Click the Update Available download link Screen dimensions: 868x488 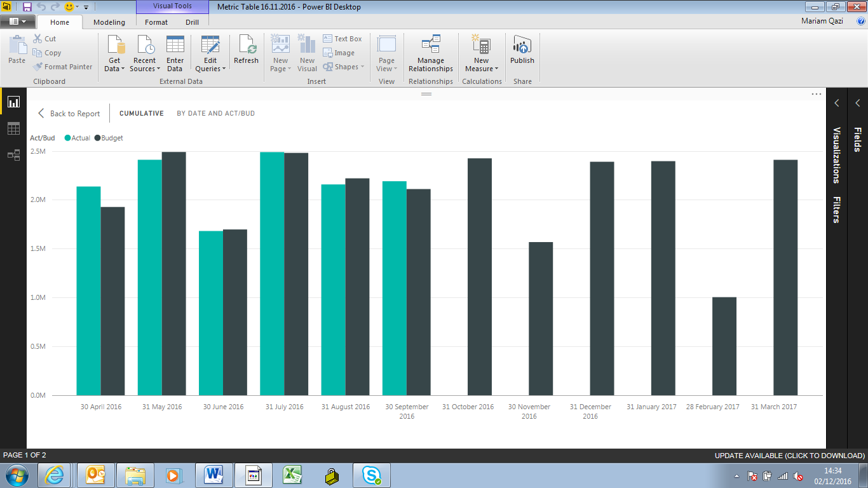pos(790,456)
